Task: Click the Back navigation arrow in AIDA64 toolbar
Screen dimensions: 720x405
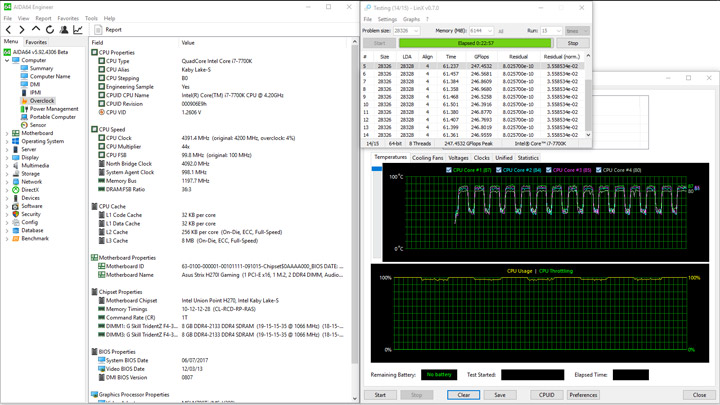Action: click(9, 30)
